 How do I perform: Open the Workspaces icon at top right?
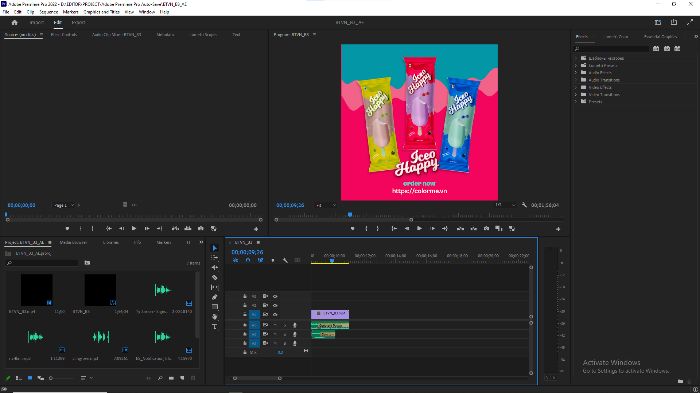coord(658,22)
